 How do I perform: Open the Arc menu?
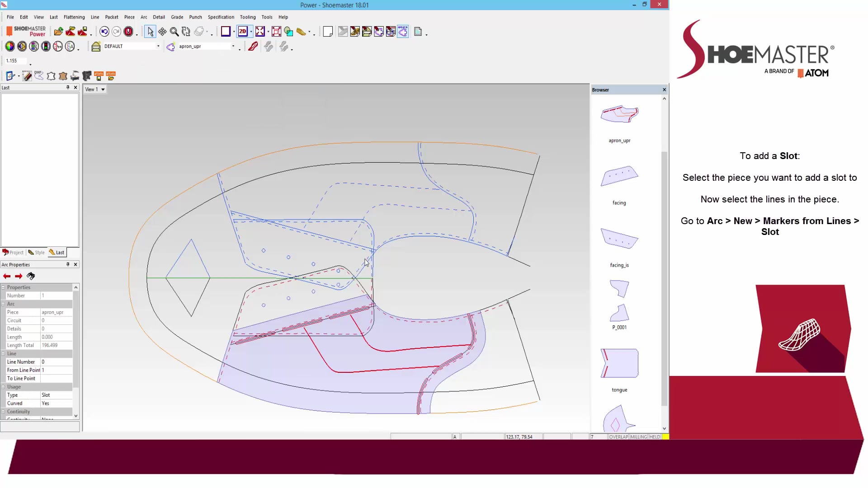144,17
